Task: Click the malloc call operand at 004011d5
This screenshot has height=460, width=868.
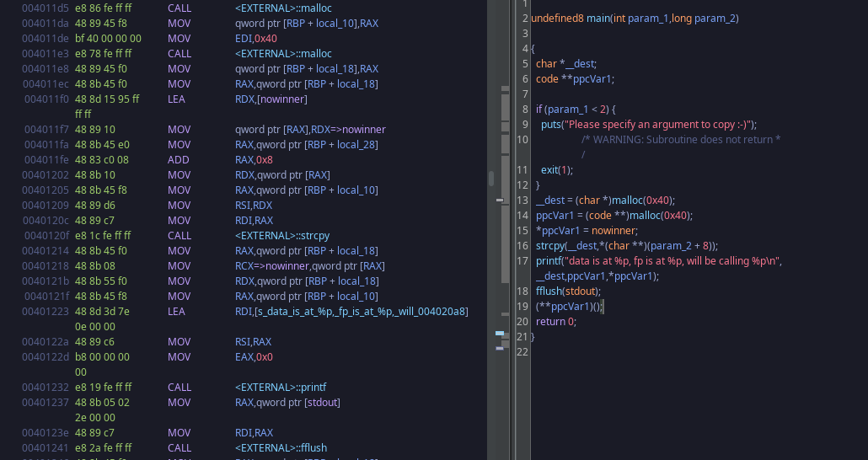Action: pyautogui.click(x=283, y=8)
